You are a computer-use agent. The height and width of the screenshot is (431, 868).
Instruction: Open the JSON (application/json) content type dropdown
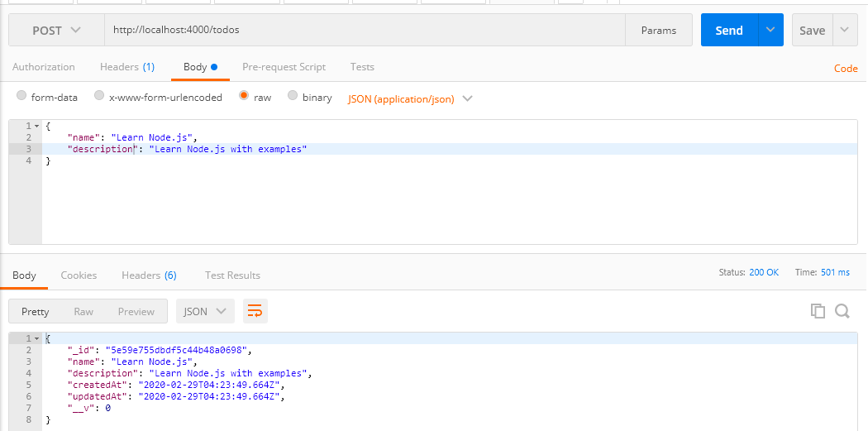point(410,98)
